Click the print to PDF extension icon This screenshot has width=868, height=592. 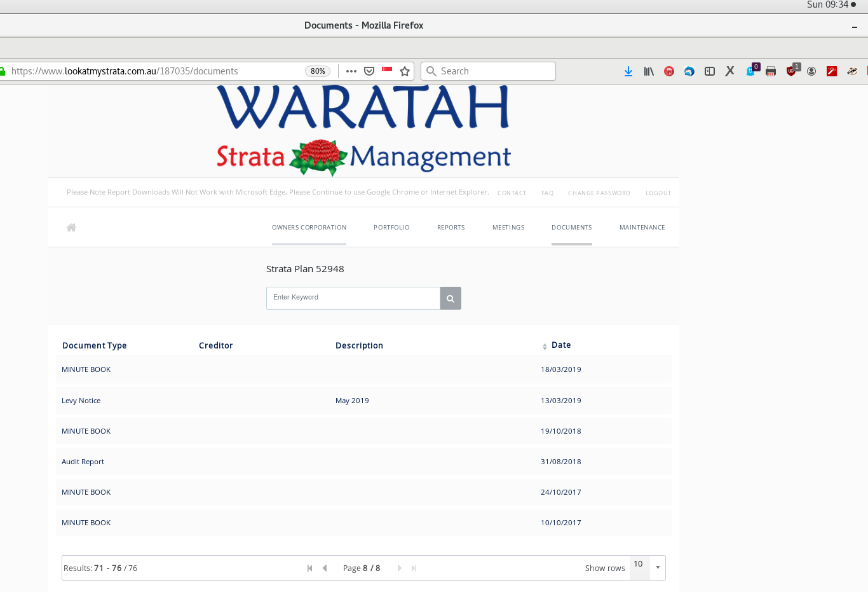pyautogui.click(x=771, y=71)
